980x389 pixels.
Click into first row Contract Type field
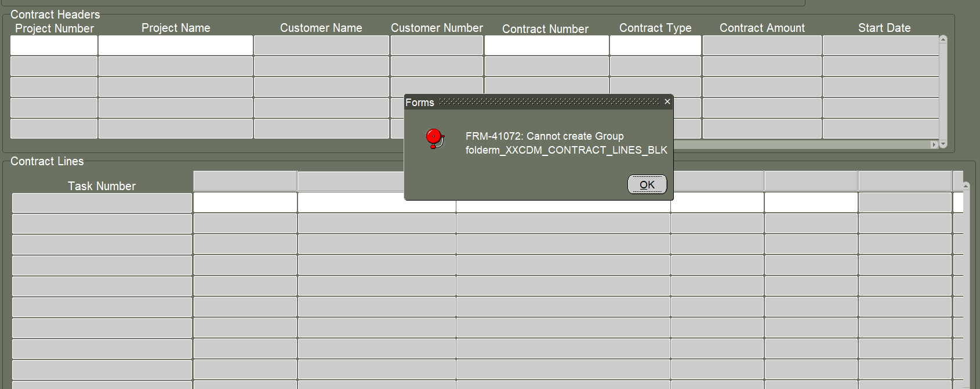tap(655, 46)
